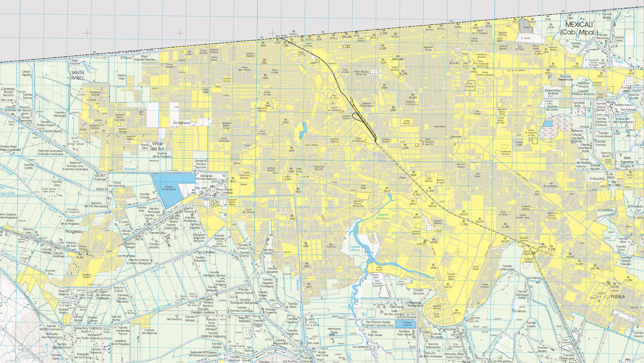
Task: Click the Reacomodo Río Colorado label
Action: [x=224, y=191]
